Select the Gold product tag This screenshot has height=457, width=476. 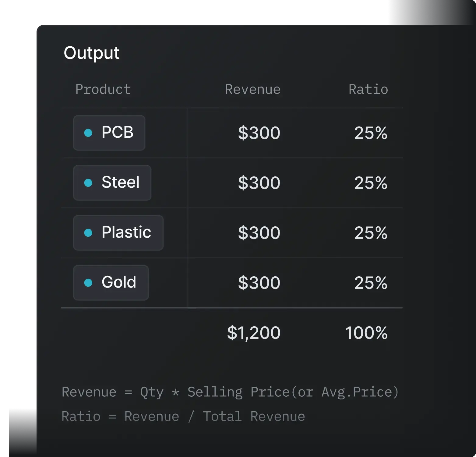tap(111, 283)
